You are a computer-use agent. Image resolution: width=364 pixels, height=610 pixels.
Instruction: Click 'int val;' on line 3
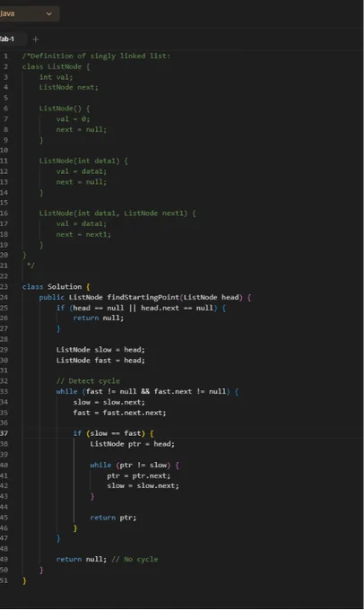[56, 77]
